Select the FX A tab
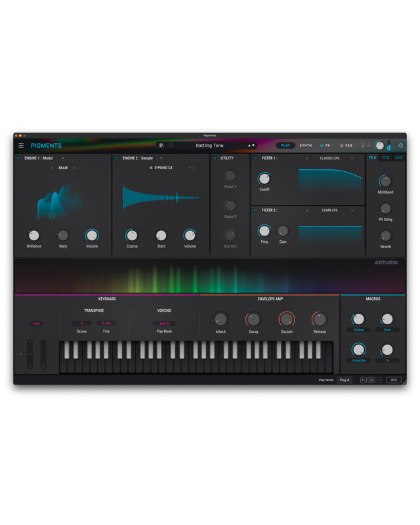 click(373, 157)
